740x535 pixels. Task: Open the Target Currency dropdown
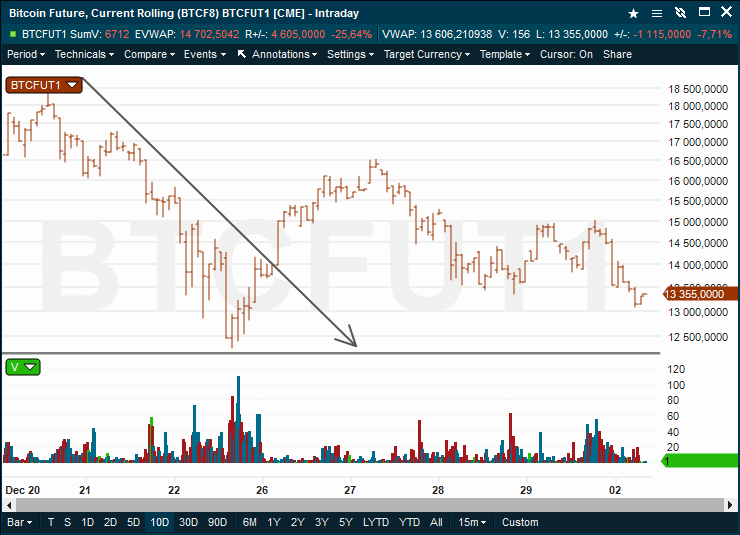click(x=427, y=54)
